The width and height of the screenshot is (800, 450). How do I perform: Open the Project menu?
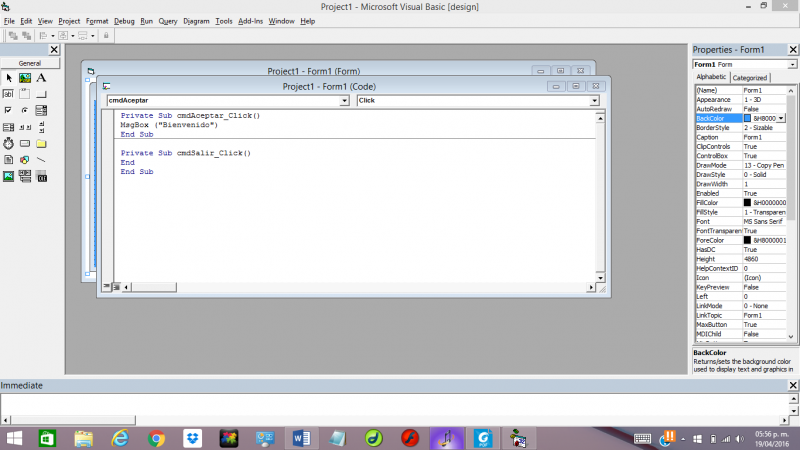(69, 21)
